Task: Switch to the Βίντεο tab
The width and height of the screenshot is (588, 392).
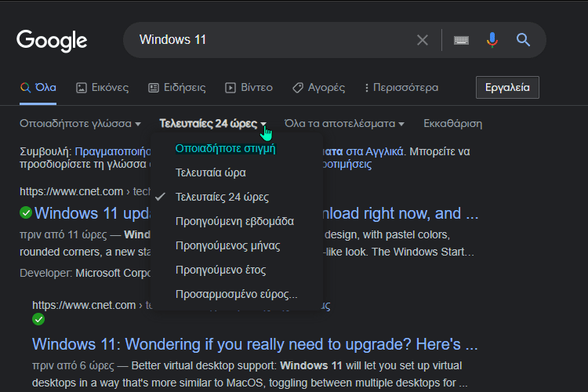Action: (249, 88)
